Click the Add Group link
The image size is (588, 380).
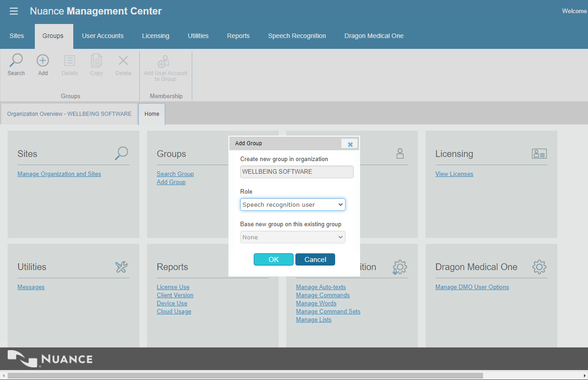tap(171, 182)
